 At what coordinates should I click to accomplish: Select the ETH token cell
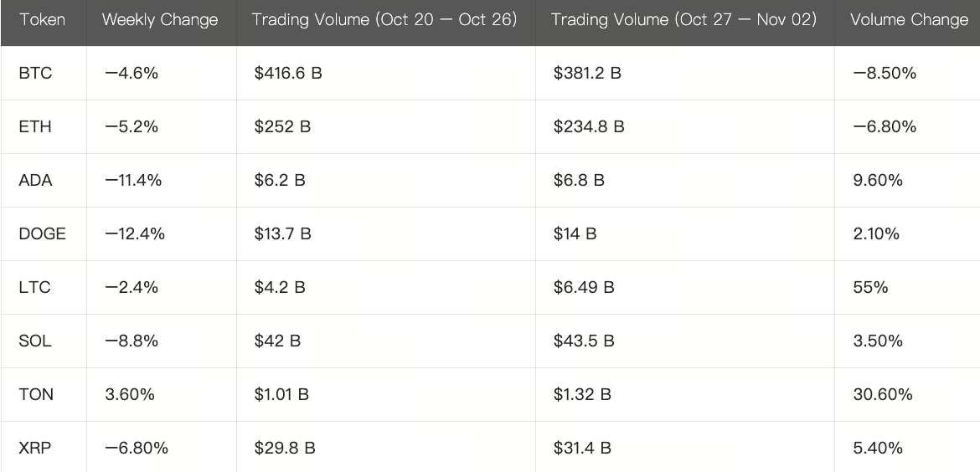tap(35, 127)
